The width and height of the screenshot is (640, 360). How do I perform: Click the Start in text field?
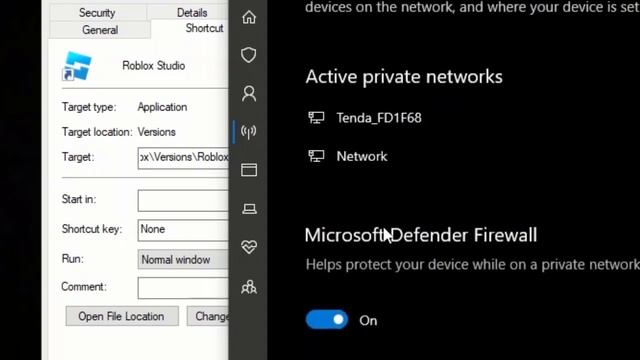coord(183,200)
